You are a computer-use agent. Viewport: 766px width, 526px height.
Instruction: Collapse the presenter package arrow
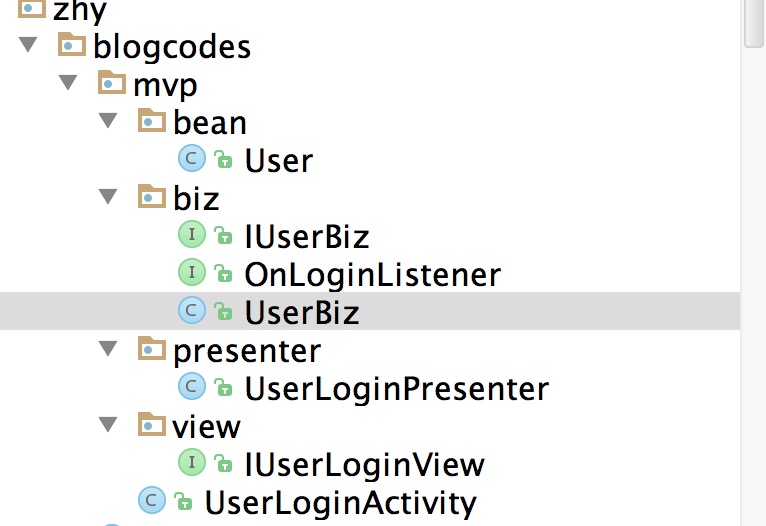click(x=108, y=348)
